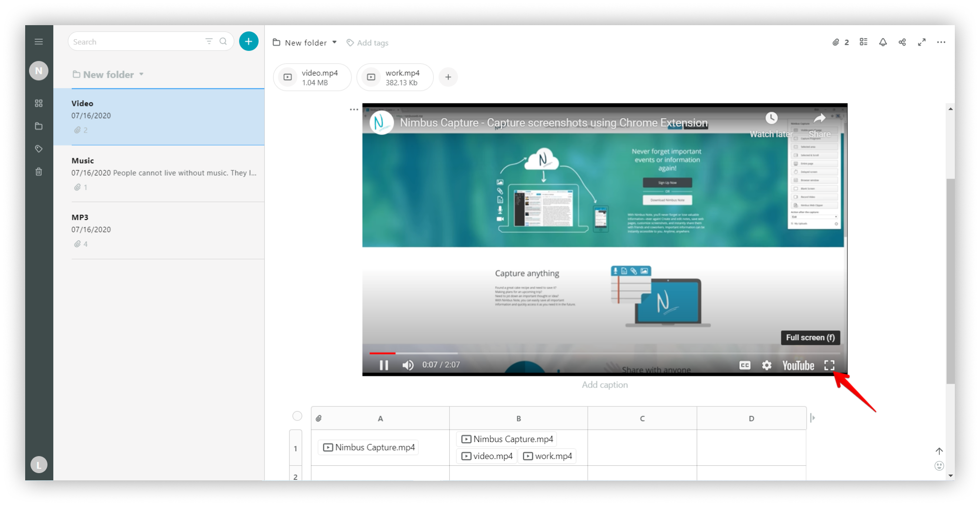Open the video block options ellipsis
The height and width of the screenshot is (506, 980).
click(354, 109)
